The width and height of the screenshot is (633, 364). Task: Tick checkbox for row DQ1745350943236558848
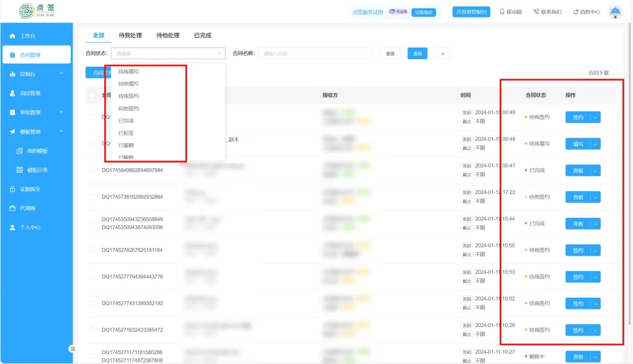[x=91, y=223]
